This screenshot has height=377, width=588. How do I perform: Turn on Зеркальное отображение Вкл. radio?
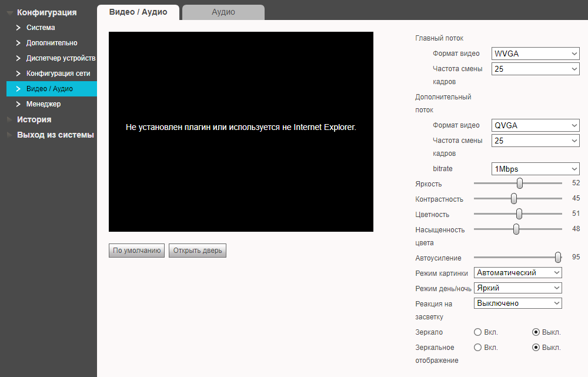click(x=477, y=348)
